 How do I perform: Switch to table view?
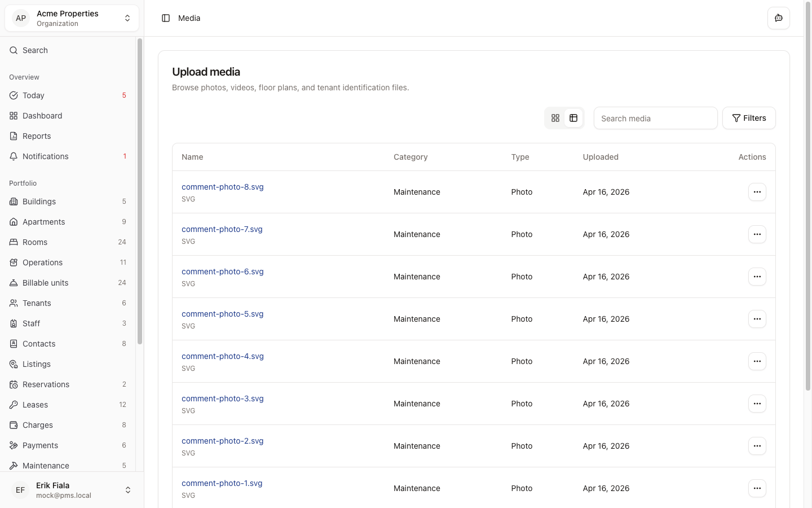[573, 118]
